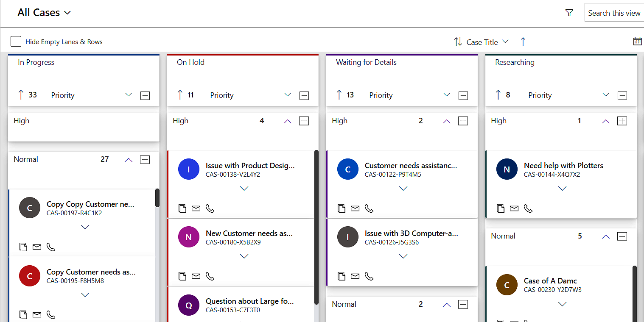
Task: Collapse In Progress Normal row minus box
Action: [145, 160]
